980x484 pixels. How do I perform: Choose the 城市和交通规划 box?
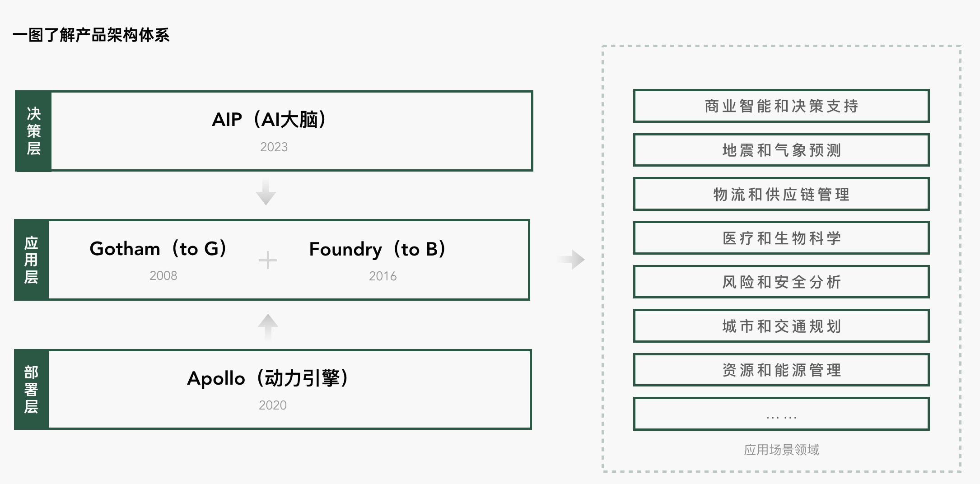tap(781, 326)
